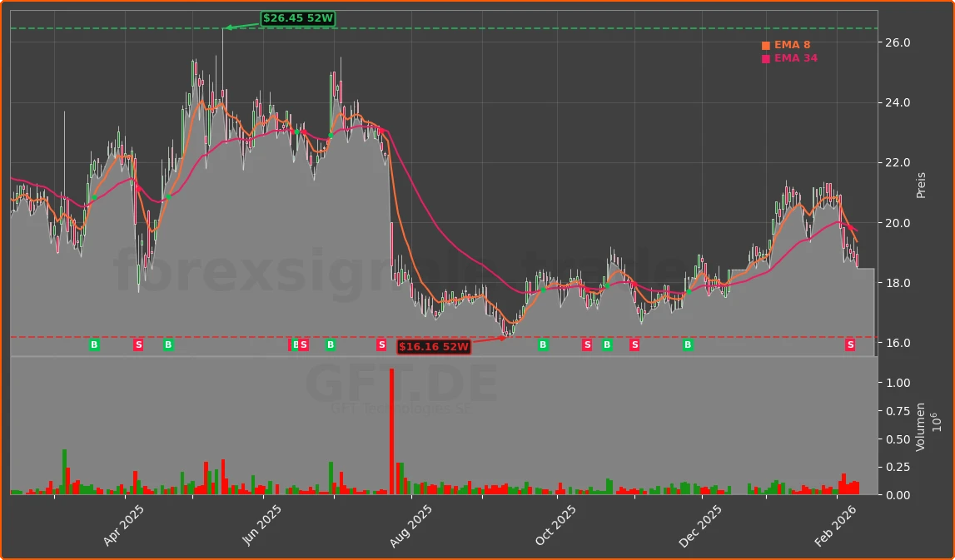The width and height of the screenshot is (955, 560).
Task: Click the B marker of the paired B/S signals near Jun 2025
Action: 295,344
